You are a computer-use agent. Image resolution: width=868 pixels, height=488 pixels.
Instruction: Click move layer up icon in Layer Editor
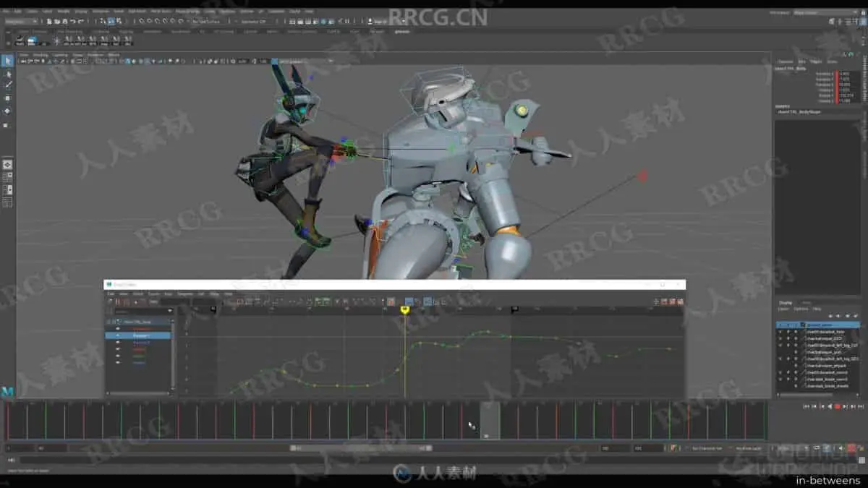click(830, 316)
